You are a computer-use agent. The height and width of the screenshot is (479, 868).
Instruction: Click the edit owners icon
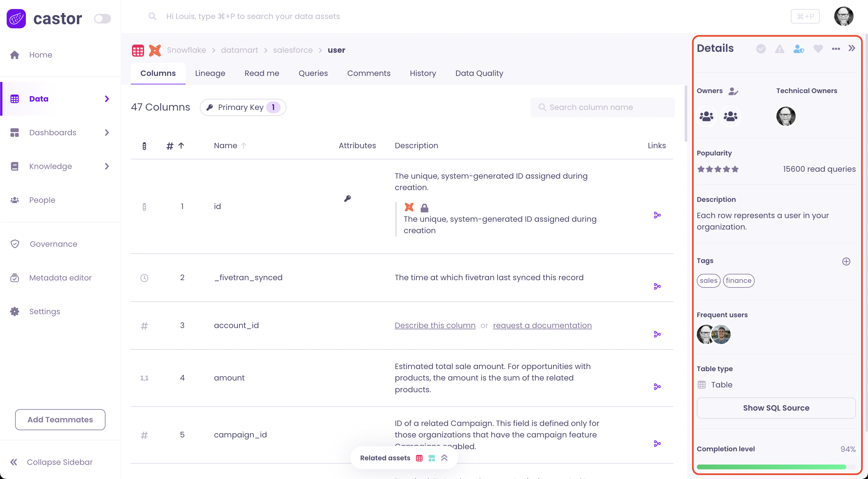(733, 91)
